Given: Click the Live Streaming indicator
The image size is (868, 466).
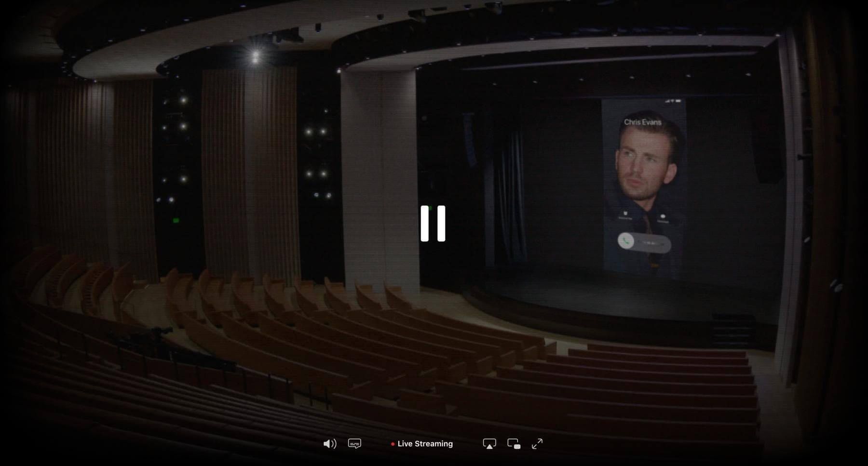Looking at the screenshot, I should point(422,444).
